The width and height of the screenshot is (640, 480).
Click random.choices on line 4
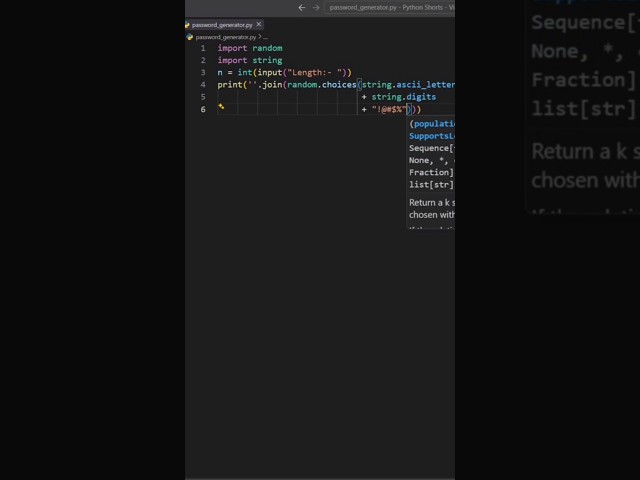tap(322, 85)
